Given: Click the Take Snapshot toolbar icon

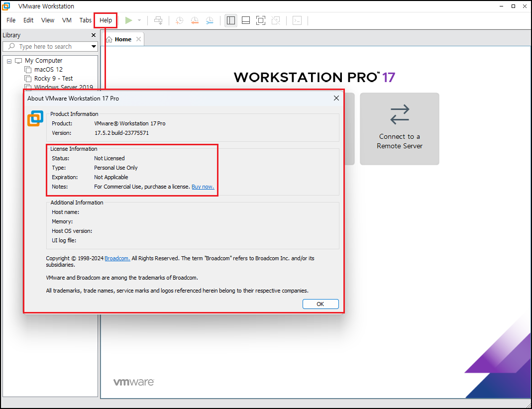Looking at the screenshot, I should pyautogui.click(x=180, y=20).
